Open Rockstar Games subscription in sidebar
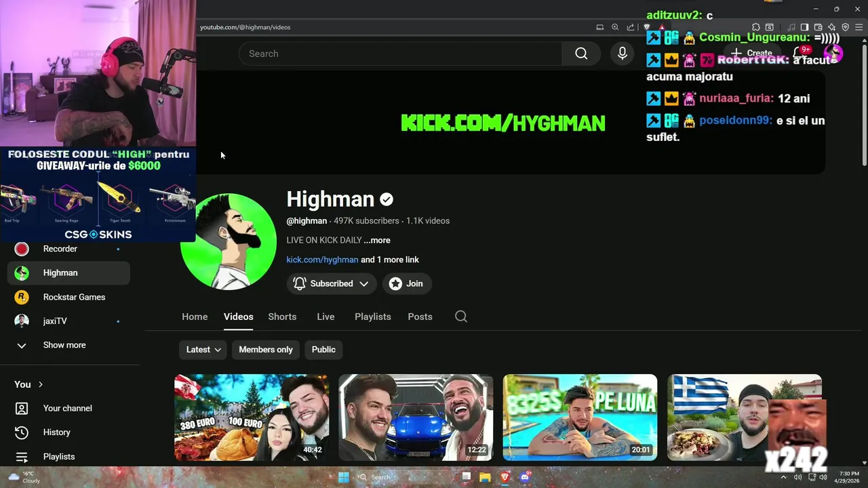Image resolution: width=868 pixels, height=488 pixels. tap(68, 297)
